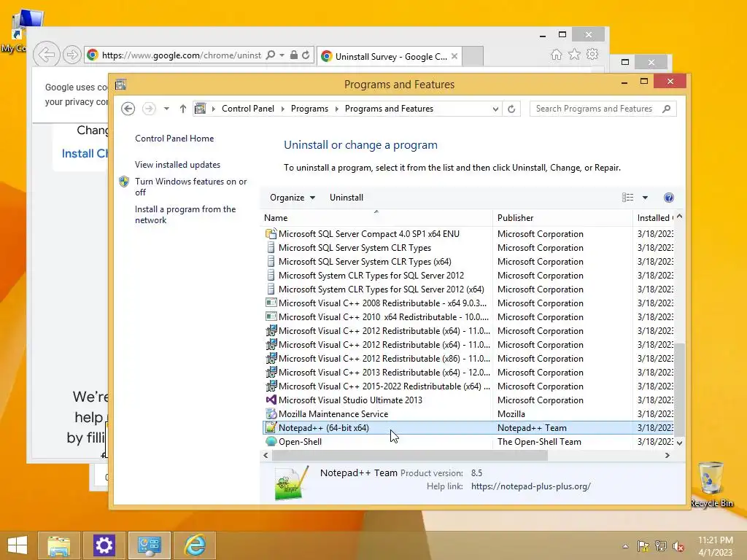Click Windows Start button
Image resolution: width=747 pixels, height=560 pixels.
tap(18, 545)
